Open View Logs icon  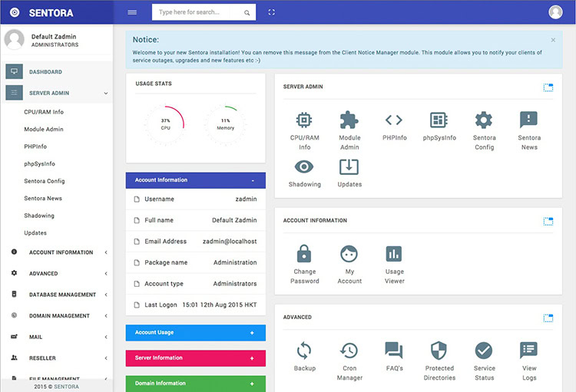[528, 350]
